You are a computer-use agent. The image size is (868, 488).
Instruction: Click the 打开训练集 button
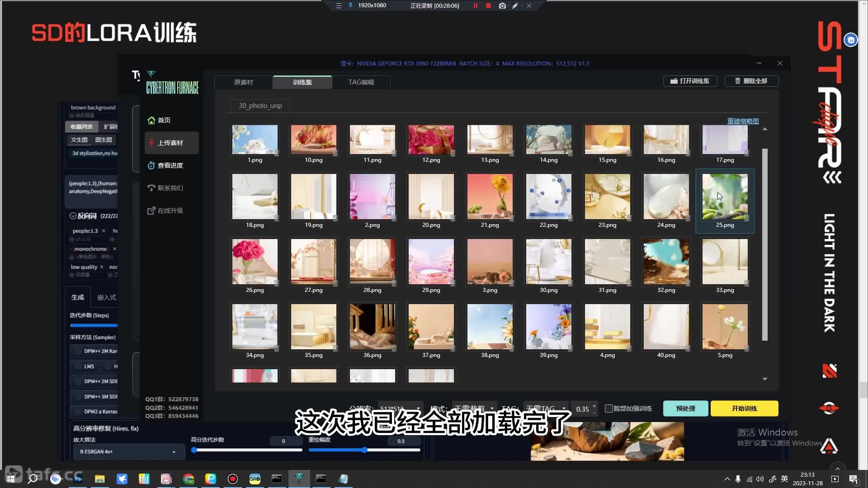pyautogui.click(x=690, y=81)
